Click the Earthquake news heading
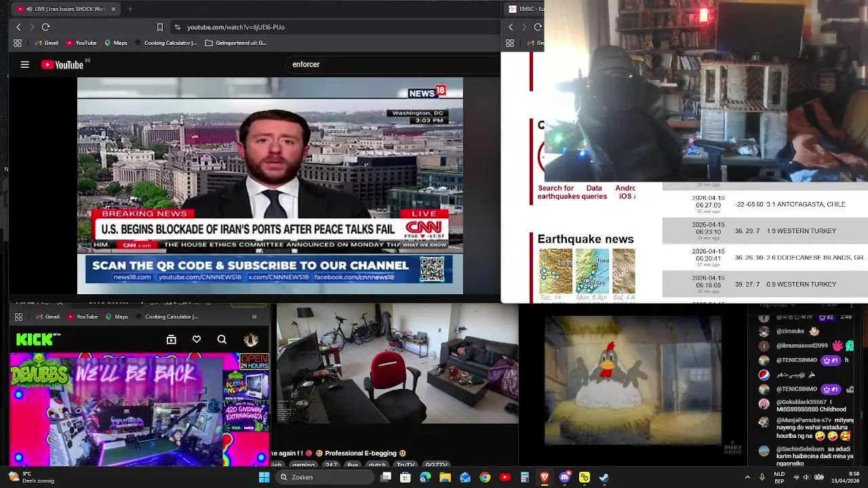Viewport: 868px width, 488px height. [x=585, y=239]
